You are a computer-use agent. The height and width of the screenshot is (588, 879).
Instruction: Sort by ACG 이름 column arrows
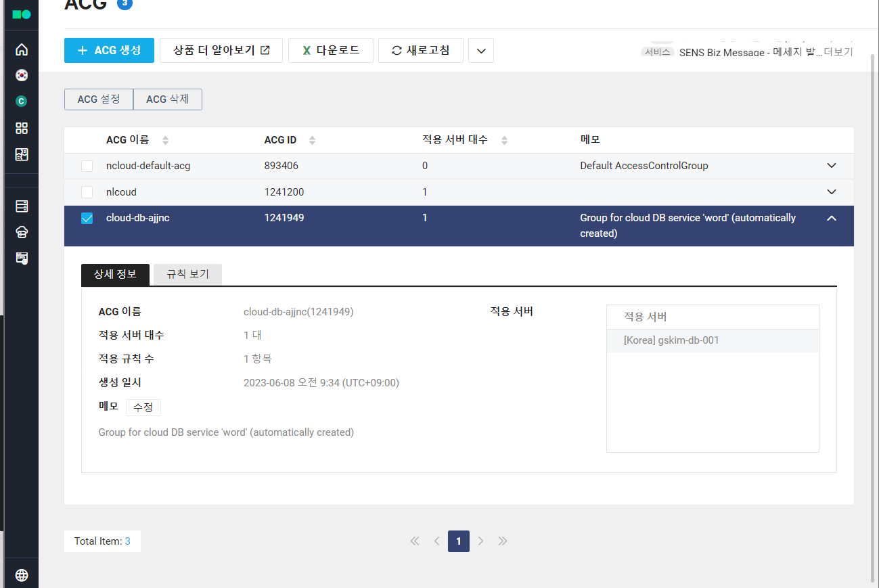point(165,140)
